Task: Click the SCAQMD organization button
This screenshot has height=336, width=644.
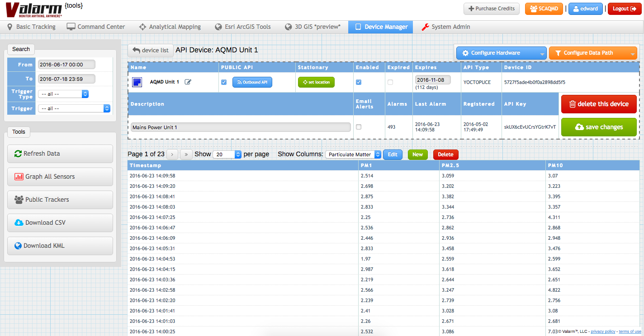Action: (544, 9)
